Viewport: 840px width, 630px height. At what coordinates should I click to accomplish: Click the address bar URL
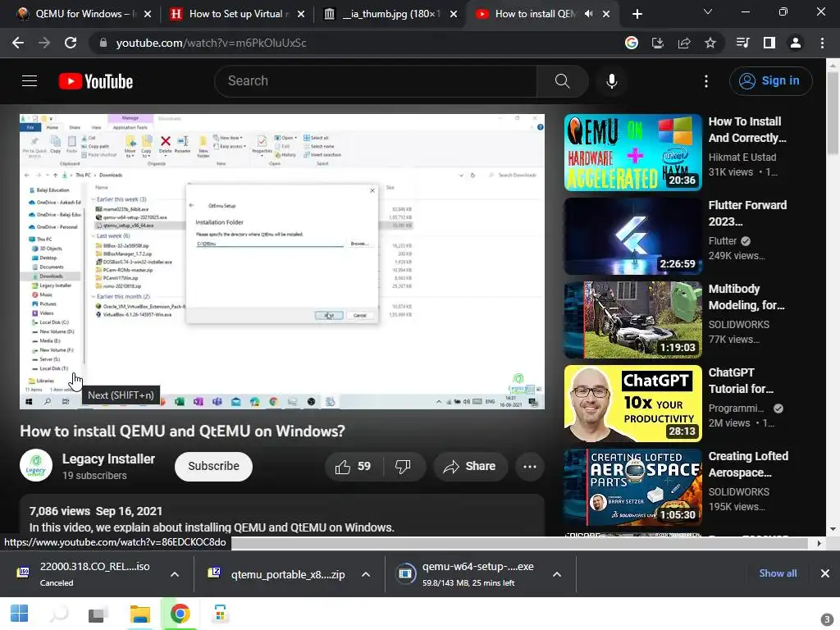211,43
